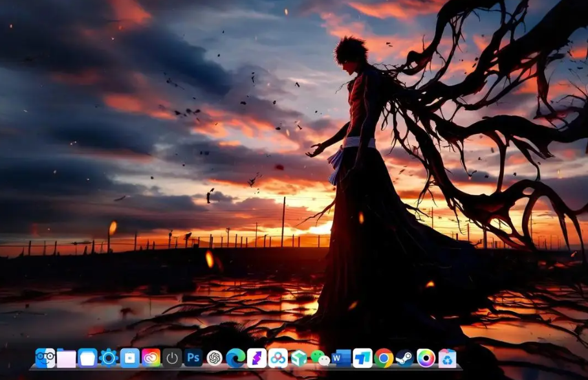Open the rainbow color wheel app
The height and width of the screenshot is (380, 588).
(x=426, y=358)
